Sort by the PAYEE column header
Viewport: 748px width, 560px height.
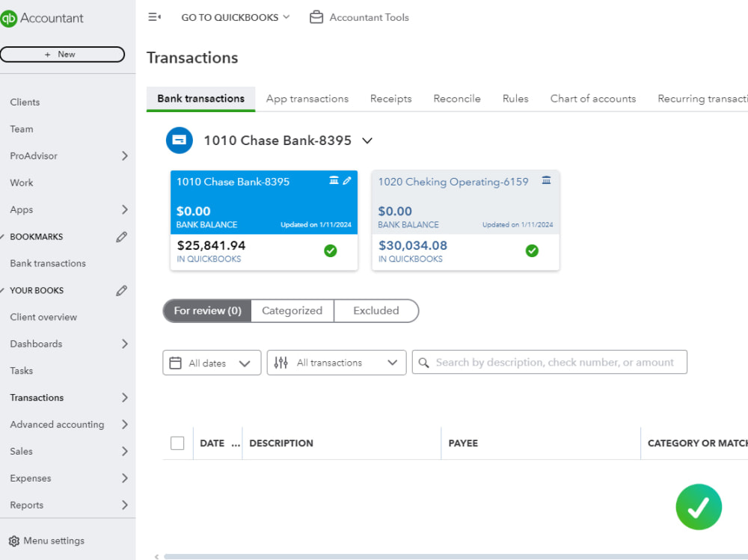coord(463,443)
